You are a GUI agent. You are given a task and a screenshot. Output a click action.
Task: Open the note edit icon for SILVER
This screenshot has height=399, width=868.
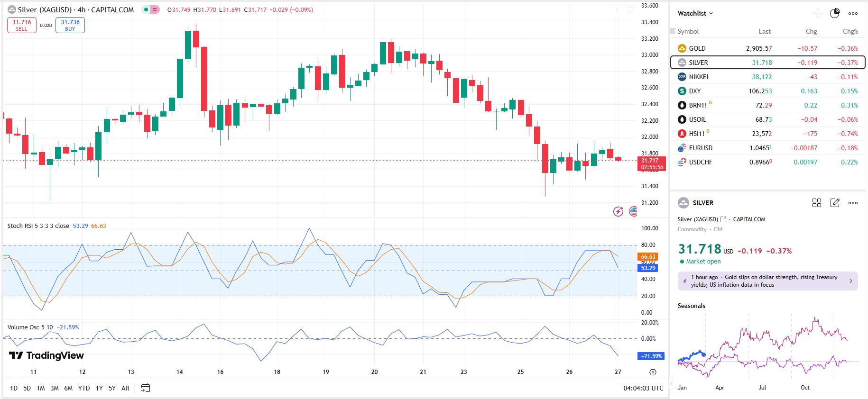coord(835,203)
